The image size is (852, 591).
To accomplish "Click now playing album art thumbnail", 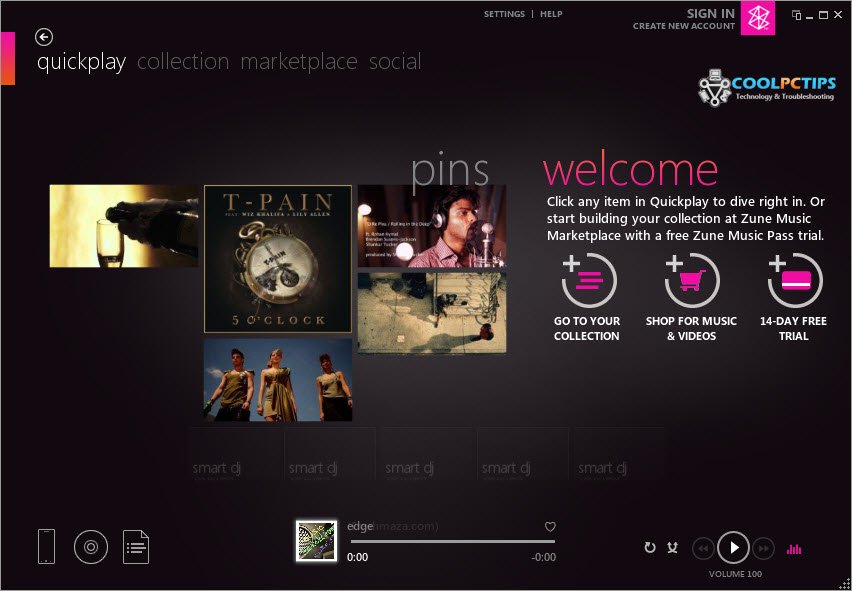I will click(x=316, y=541).
